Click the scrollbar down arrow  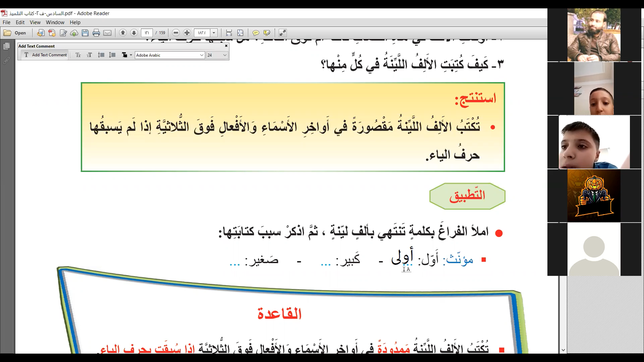[563, 350]
